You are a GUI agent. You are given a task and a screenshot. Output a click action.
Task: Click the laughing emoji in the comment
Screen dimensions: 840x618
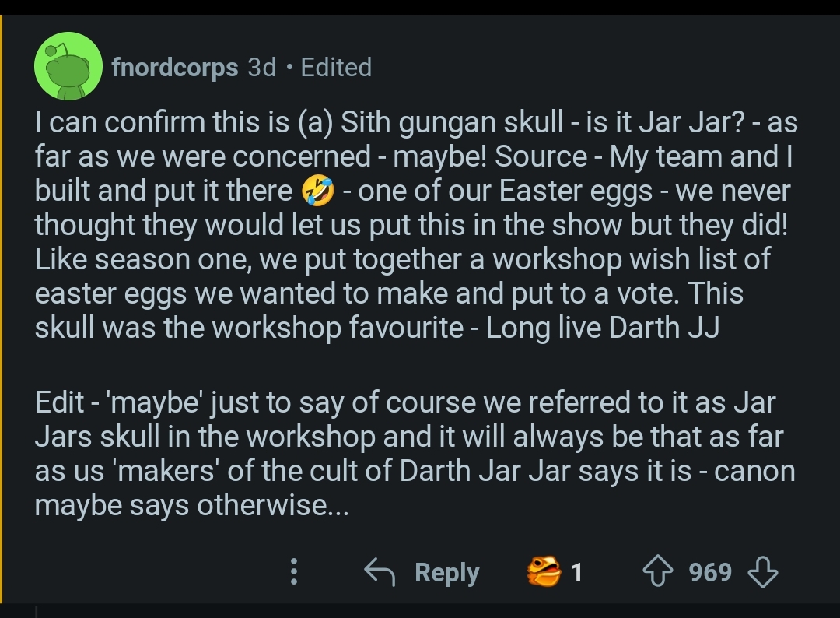click(318, 192)
